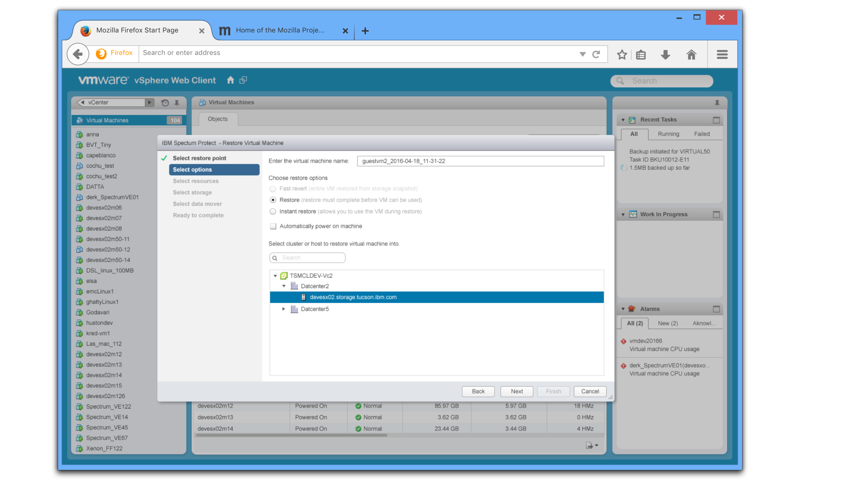Click the Alarms panel bell icon

click(632, 309)
